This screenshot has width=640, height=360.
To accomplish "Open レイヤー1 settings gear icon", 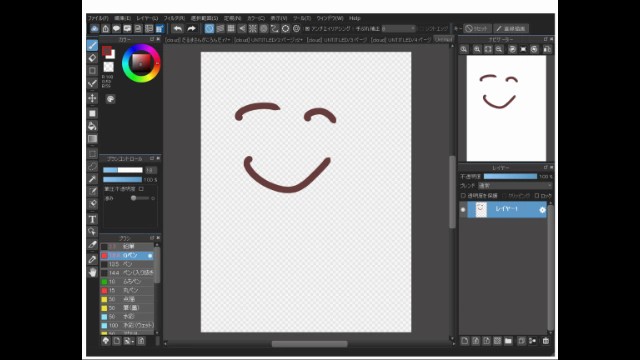I will coord(542,210).
